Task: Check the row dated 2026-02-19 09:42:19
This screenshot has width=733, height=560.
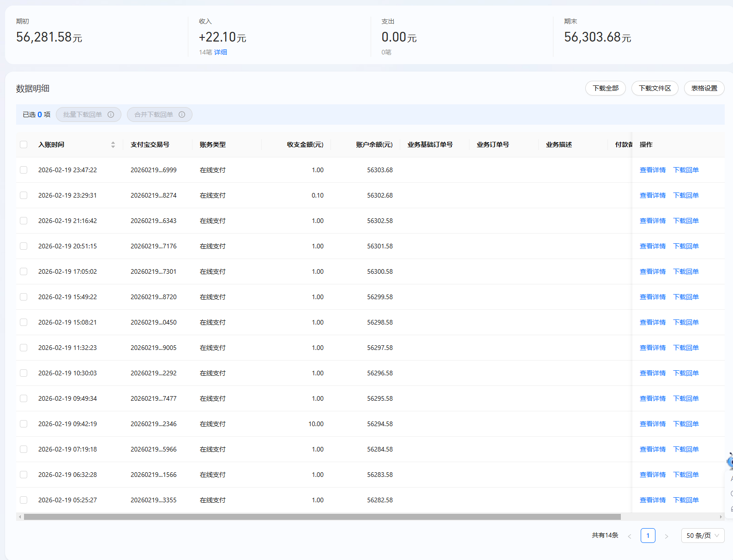Action: [24, 424]
